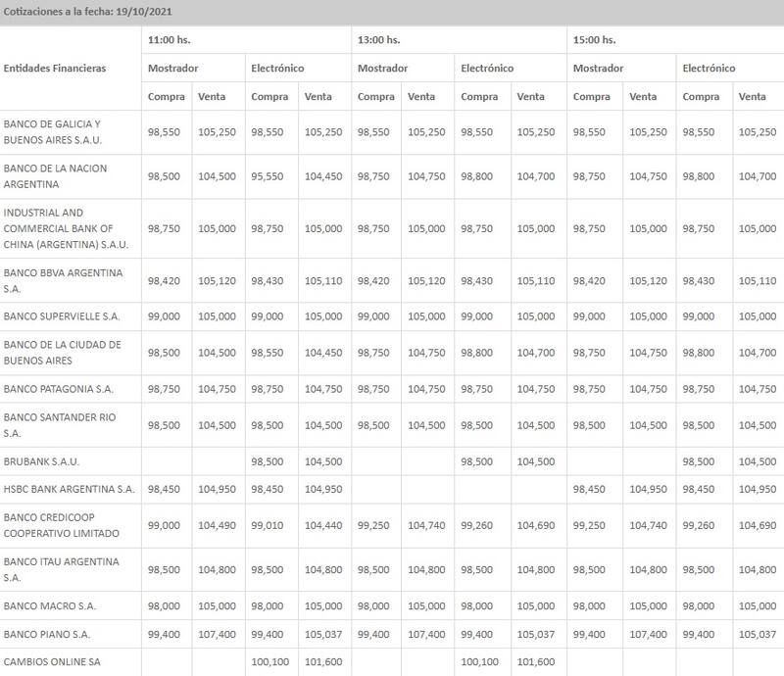Image resolution: width=784 pixels, height=676 pixels.
Task: Select the 'BANCO MACRO S.A.' entity name
Action: pyautogui.click(x=50, y=605)
